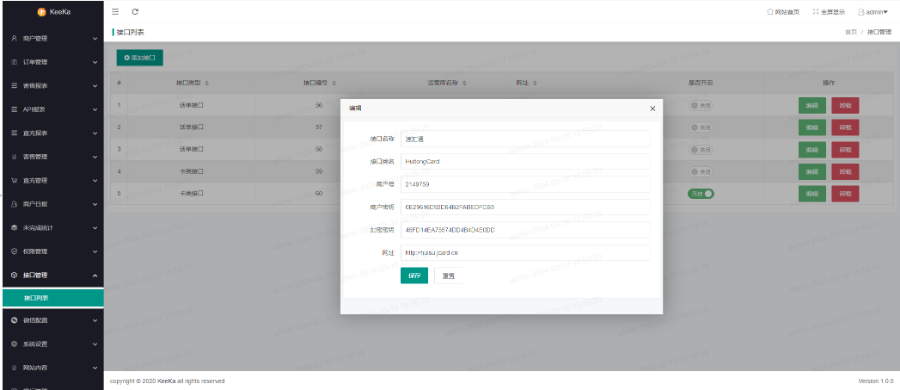Open the 网站首页 link
The height and width of the screenshot is (390, 900).
(x=783, y=11)
